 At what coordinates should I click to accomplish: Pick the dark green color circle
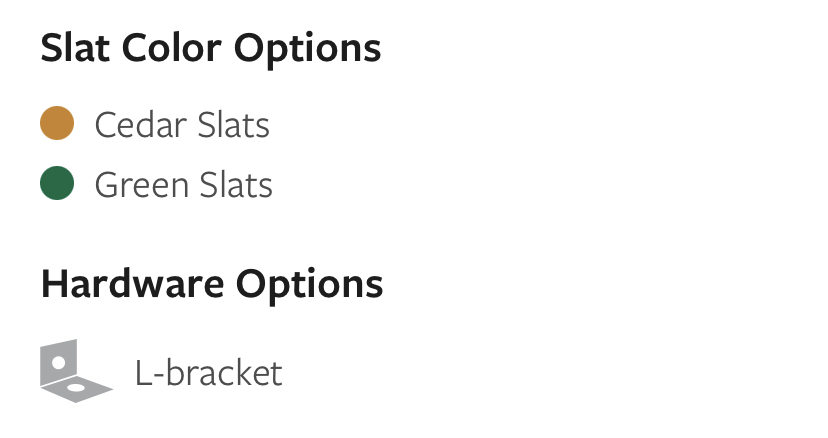click(x=57, y=183)
